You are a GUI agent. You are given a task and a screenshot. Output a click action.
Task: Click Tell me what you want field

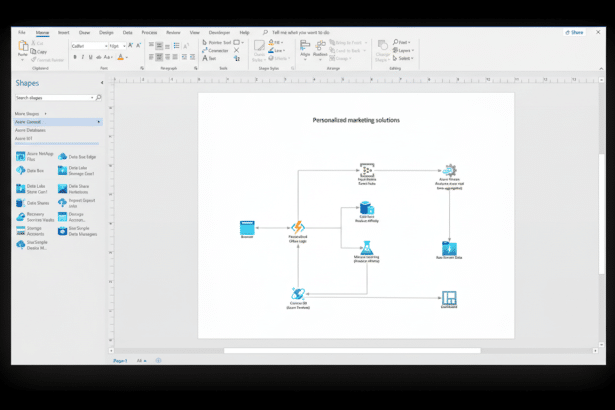click(301, 33)
